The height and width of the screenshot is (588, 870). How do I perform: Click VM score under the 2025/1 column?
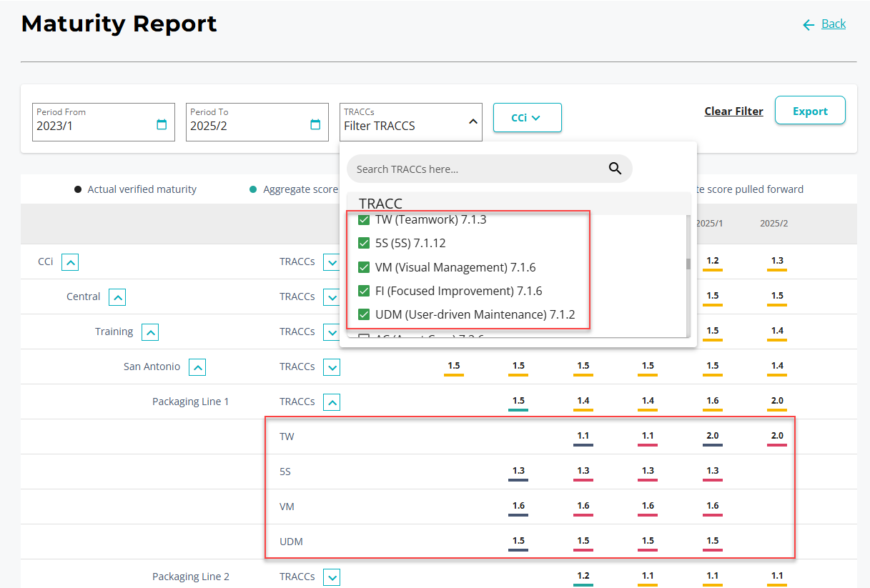tap(713, 507)
